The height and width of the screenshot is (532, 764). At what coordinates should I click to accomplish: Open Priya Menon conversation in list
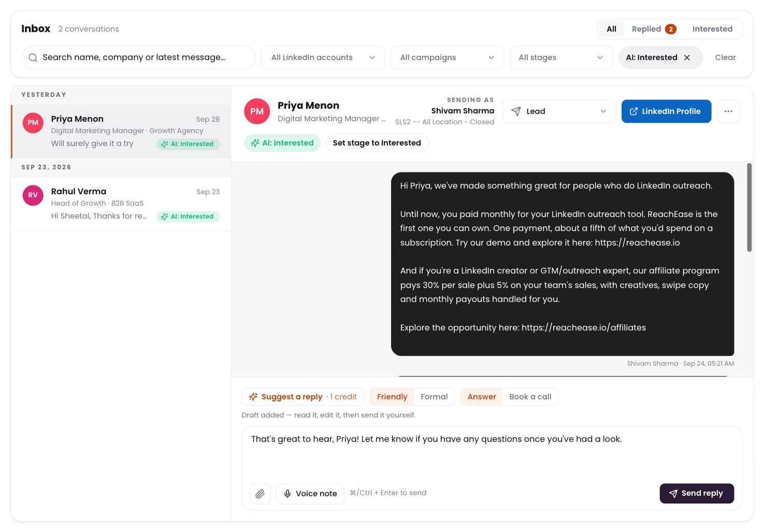click(x=121, y=131)
